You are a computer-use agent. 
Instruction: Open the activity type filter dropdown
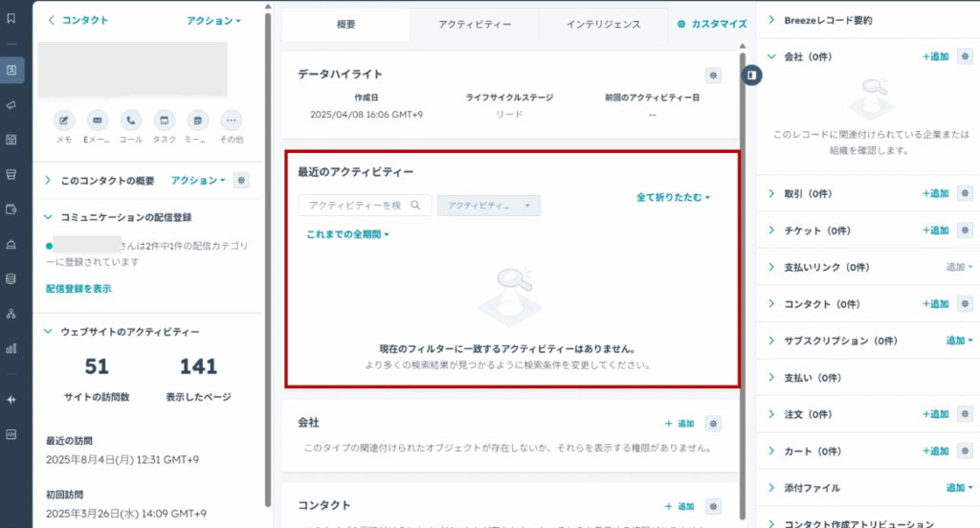[x=489, y=206]
